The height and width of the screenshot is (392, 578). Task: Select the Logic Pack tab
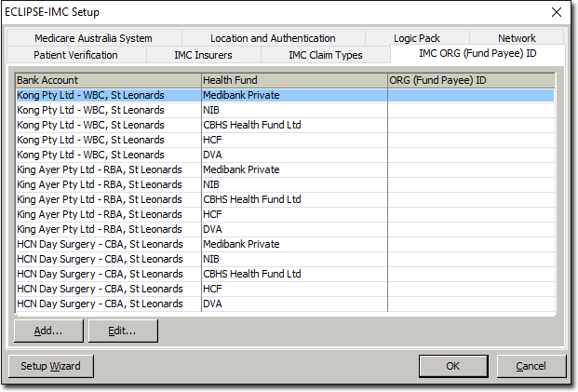pos(417,38)
